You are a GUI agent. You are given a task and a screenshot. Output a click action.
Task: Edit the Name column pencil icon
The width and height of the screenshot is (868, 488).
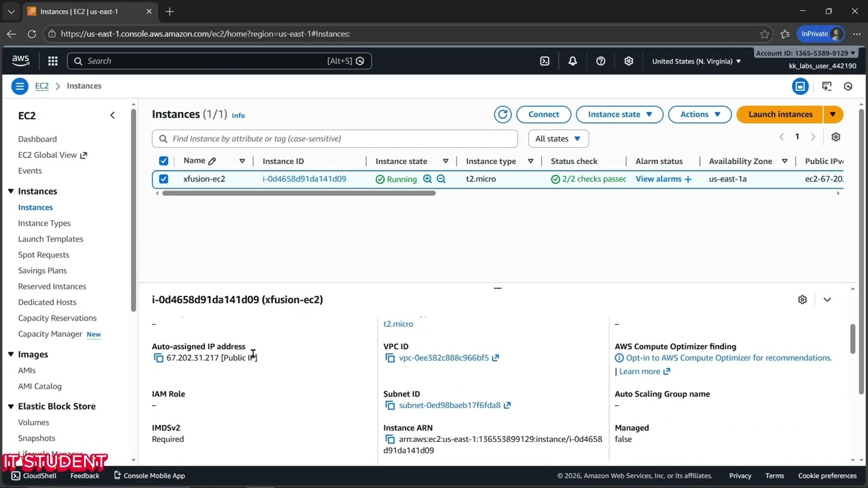(212, 161)
